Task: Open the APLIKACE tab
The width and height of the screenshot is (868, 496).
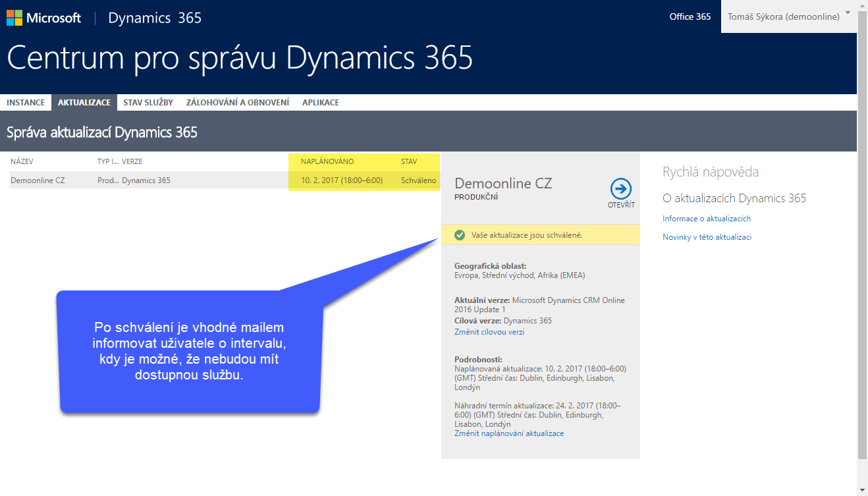Action: [321, 103]
